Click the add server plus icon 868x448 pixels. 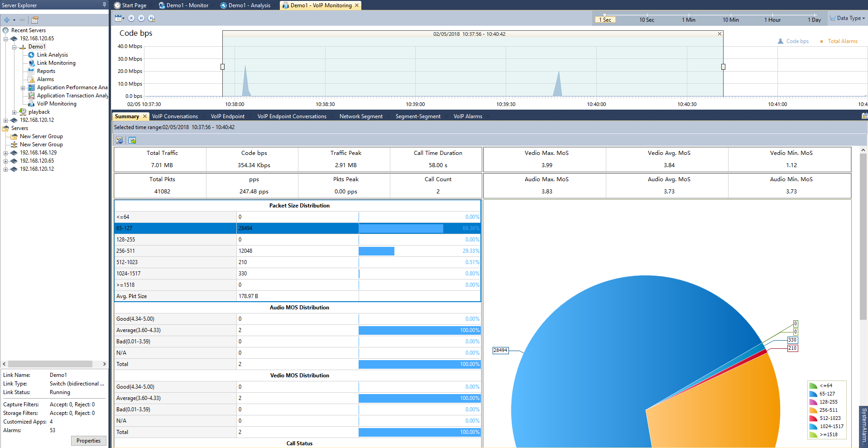tap(7, 20)
